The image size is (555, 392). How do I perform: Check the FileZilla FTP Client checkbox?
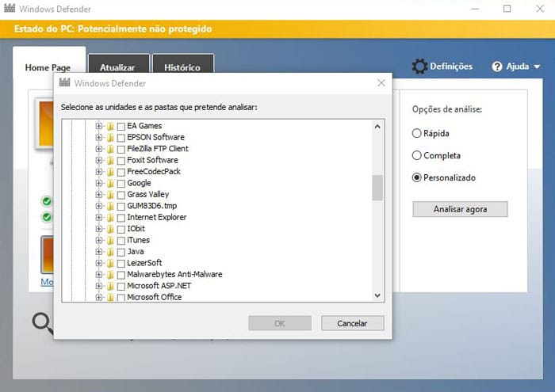coord(121,149)
